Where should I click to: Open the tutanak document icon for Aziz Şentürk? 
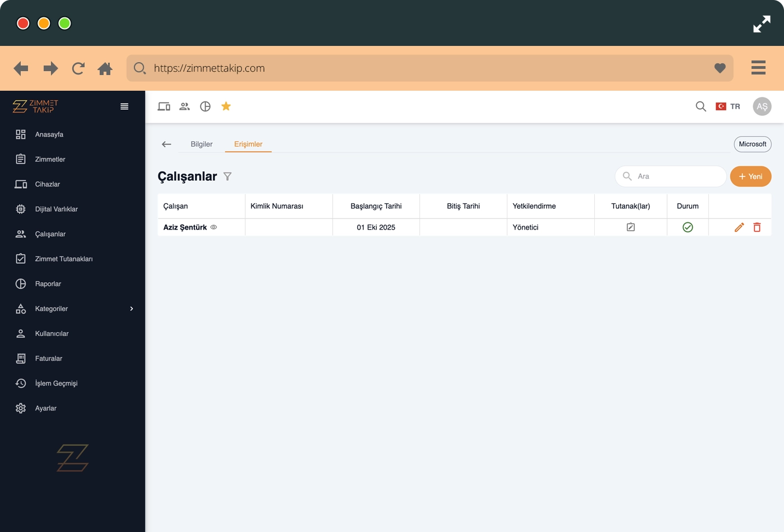(x=631, y=227)
